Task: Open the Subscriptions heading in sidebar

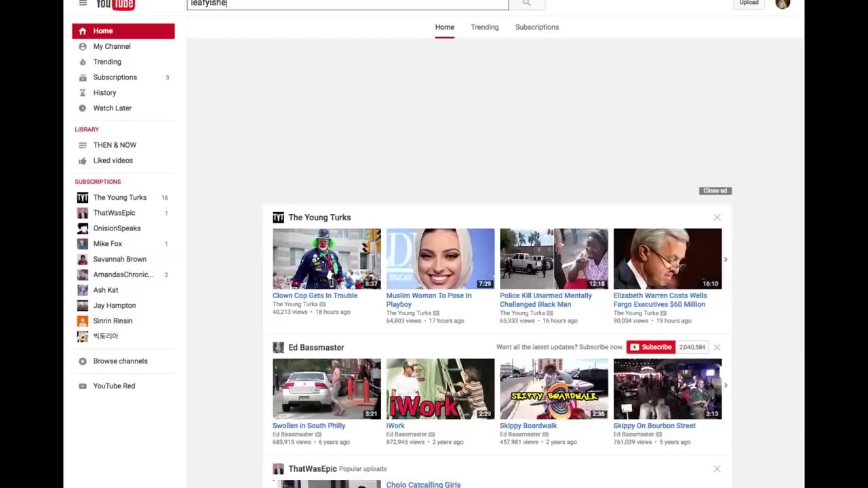Action: [98, 182]
